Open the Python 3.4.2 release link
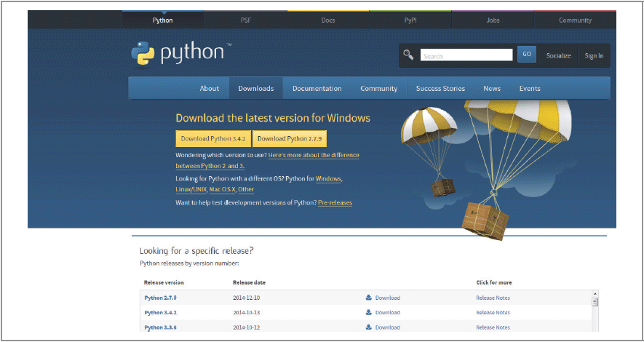The height and width of the screenshot is (342, 644). point(160,313)
